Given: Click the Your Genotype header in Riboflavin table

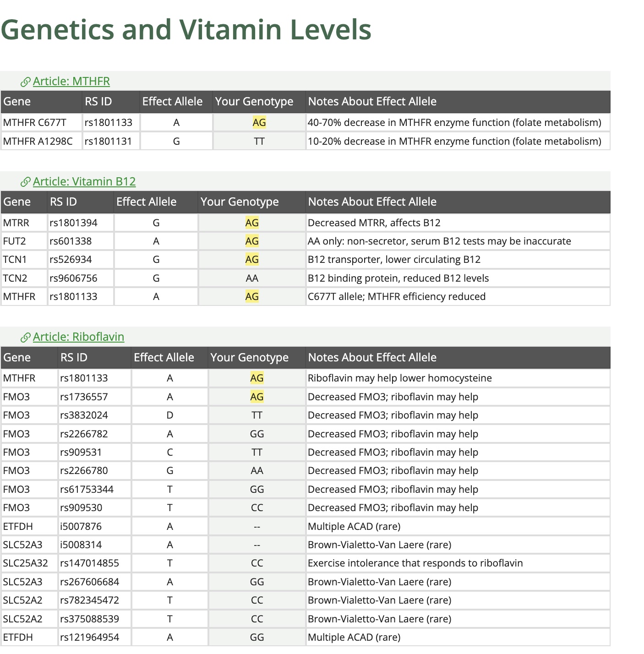Looking at the screenshot, I should coord(257,357).
